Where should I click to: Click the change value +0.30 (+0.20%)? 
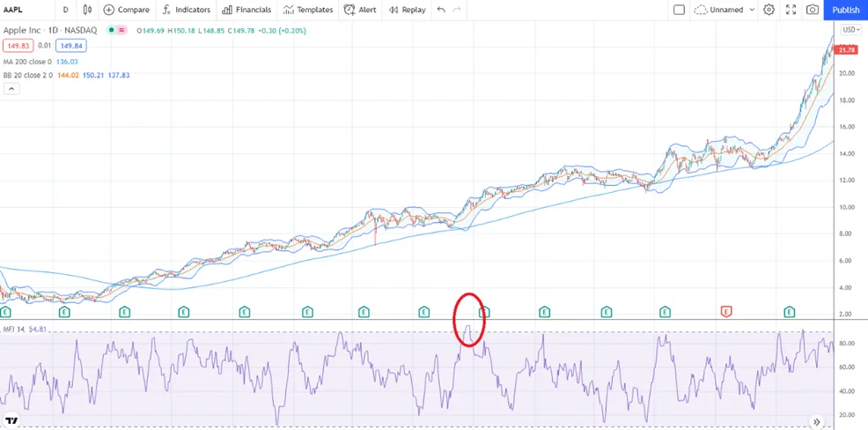[282, 31]
